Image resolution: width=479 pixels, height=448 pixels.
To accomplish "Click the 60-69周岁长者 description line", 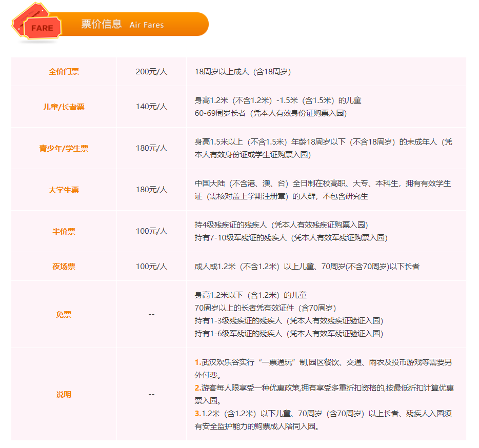I will [x=271, y=113].
